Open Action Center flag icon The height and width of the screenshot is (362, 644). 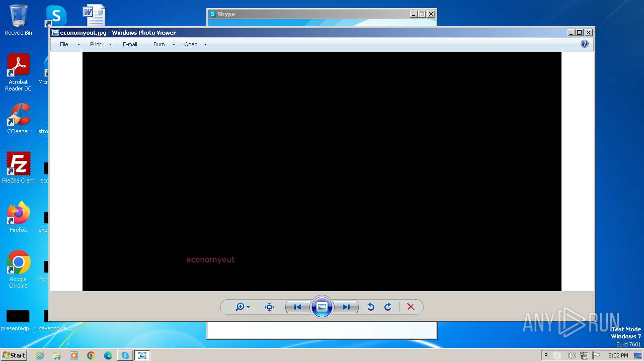tap(597, 355)
